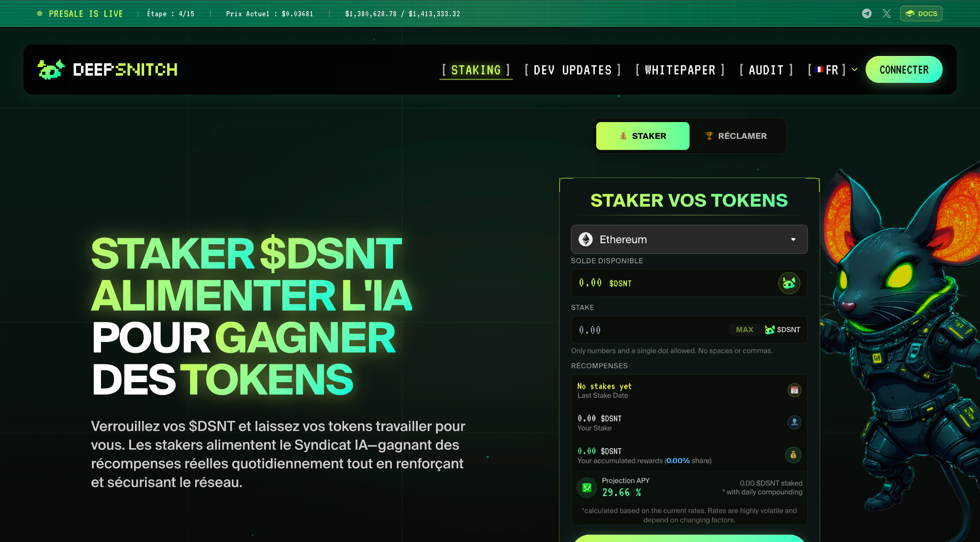
Task: Open the Telegram icon link
Action: point(867,13)
